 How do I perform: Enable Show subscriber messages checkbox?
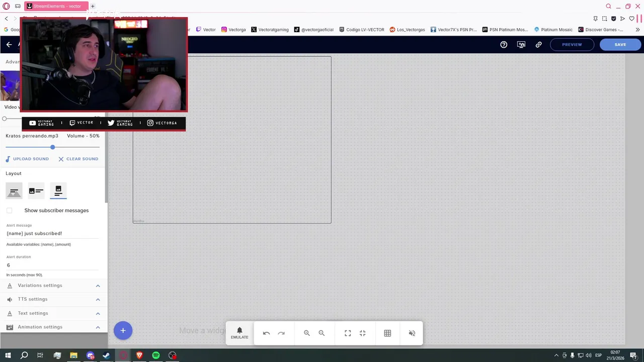click(10, 210)
